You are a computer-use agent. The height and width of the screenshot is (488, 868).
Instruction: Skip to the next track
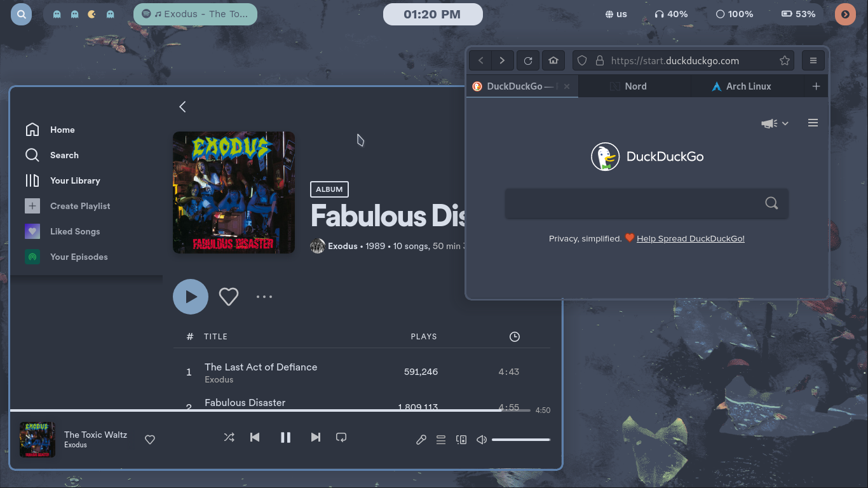[316, 437]
